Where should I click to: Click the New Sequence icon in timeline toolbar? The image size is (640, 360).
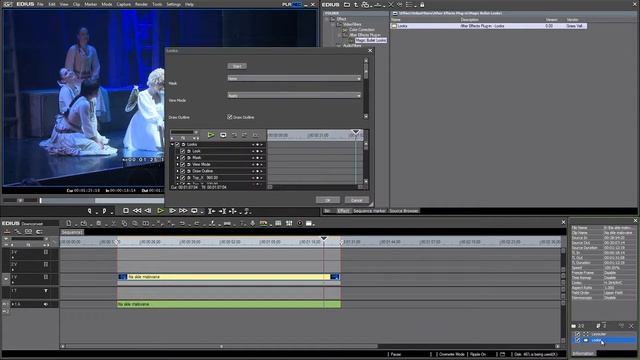[x=69, y=223]
